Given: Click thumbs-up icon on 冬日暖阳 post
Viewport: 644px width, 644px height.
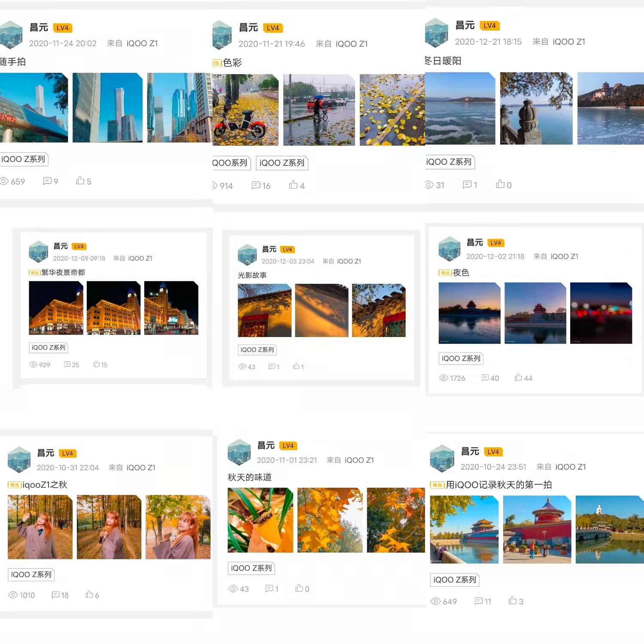Looking at the screenshot, I should point(501,184).
